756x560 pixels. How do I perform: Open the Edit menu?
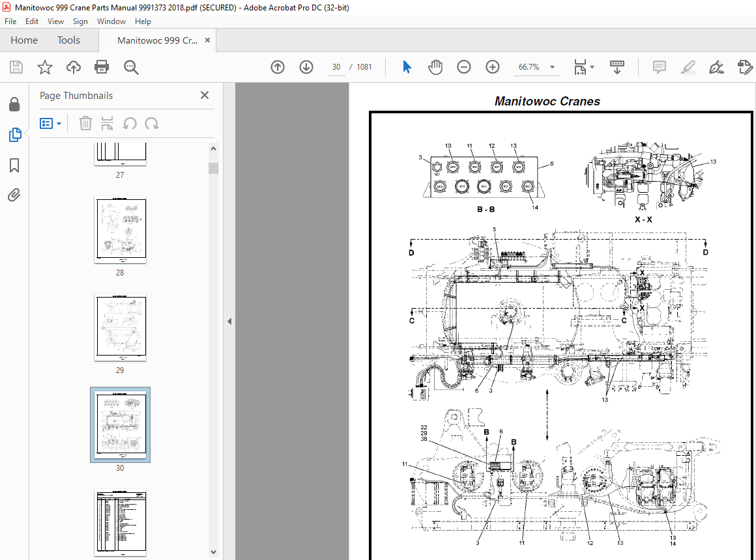(32, 21)
